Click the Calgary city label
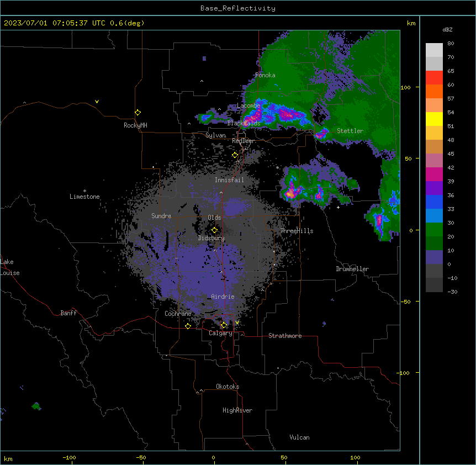The width and height of the screenshot is (476, 465). point(220,333)
